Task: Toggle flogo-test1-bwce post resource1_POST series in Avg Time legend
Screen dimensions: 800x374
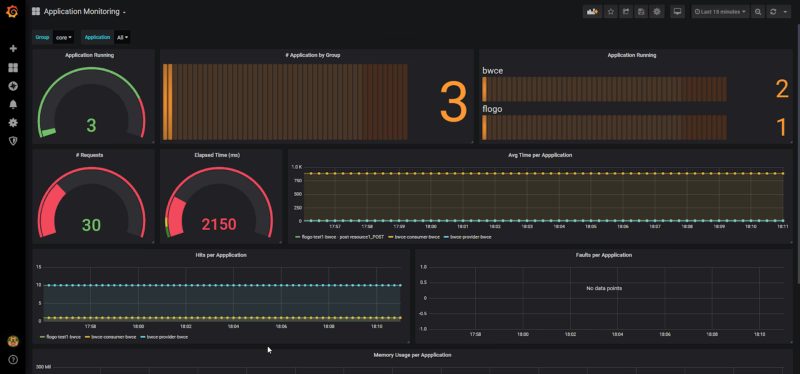Action: pos(342,237)
